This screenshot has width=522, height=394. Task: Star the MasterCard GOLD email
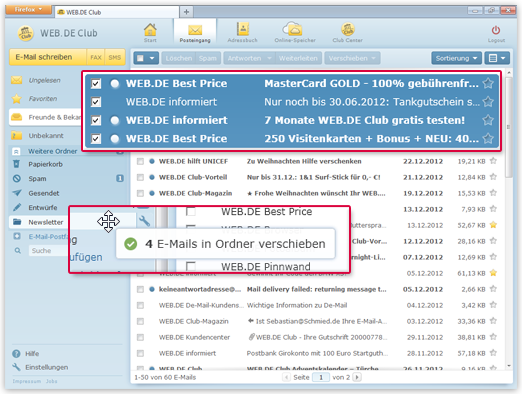(x=488, y=83)
